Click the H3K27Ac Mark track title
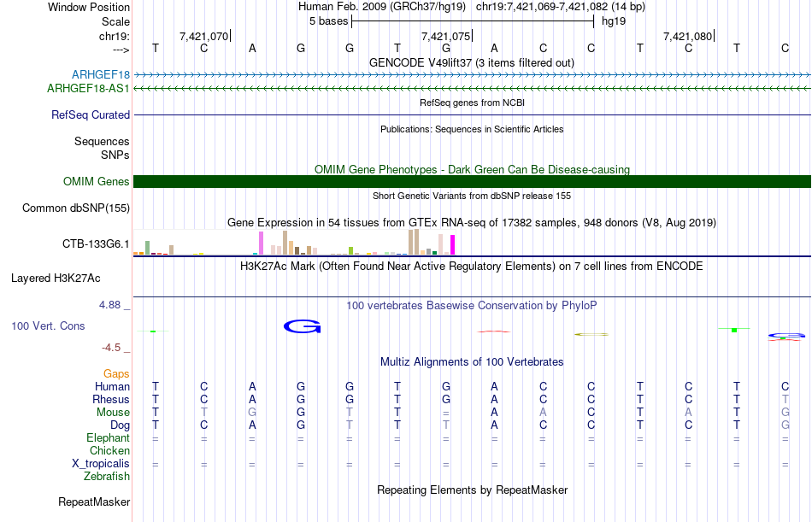Viewport: 812px width, 522px height. coord(472,267)
